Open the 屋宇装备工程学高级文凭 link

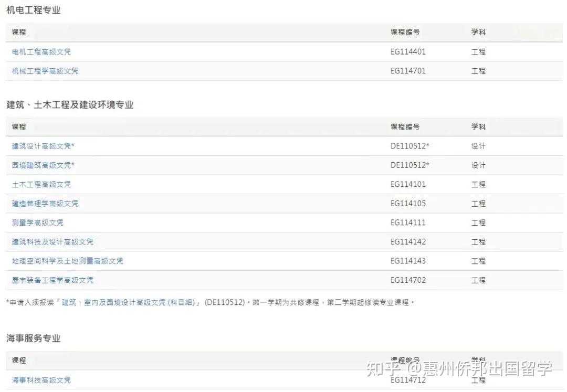tap(51, 280)
